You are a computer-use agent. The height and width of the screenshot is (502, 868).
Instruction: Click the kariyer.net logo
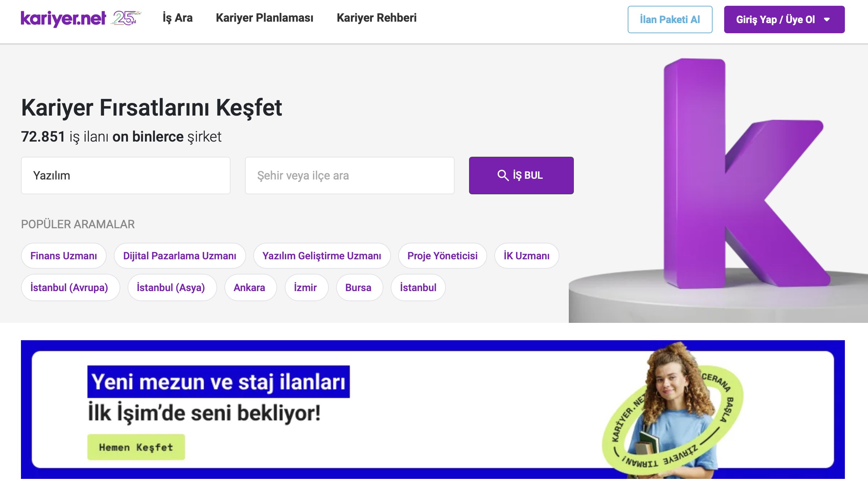[63, 19]
